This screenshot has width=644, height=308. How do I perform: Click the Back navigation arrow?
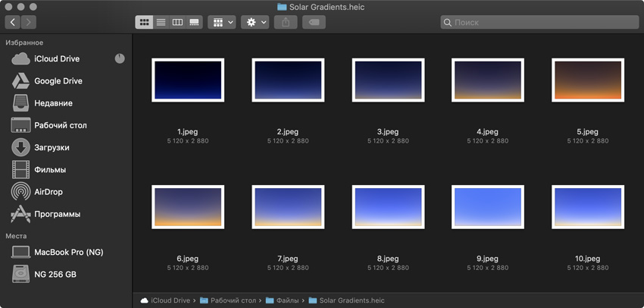click(x=14, y=23)
